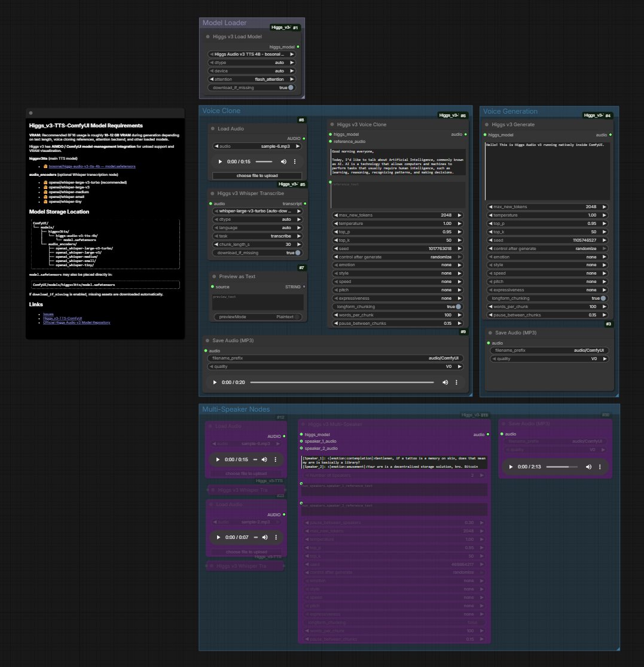Toggle longform_chunking in Higgs v3 Voice Clone
644x667 pixels.
click(x=397, y=307)
